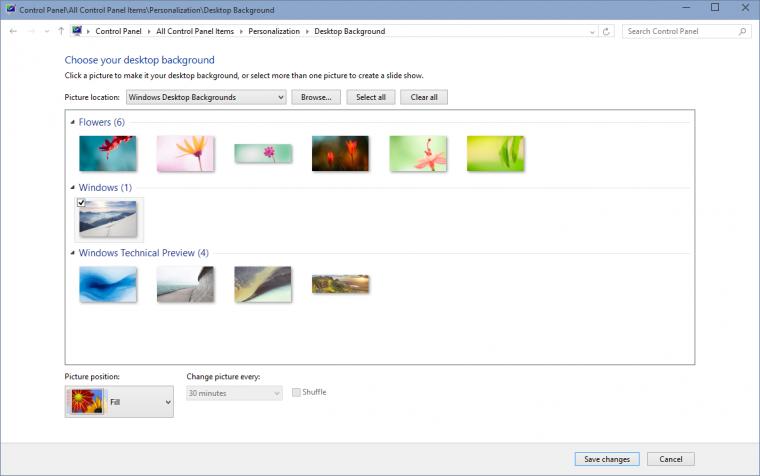Click the Windows (1) group heading
Image resolution: width=760 pixels, height=476 pixels.
105,188
